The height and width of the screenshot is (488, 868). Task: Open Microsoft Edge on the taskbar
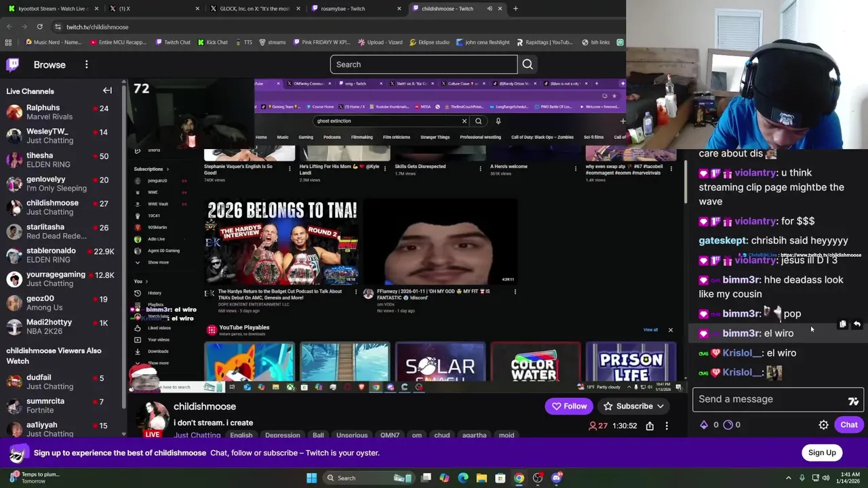click(462, 478)
